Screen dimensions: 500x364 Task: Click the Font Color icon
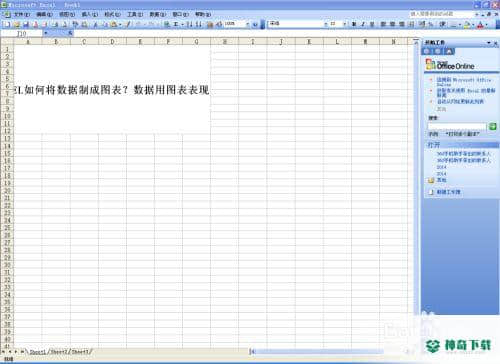click(480, 24)
